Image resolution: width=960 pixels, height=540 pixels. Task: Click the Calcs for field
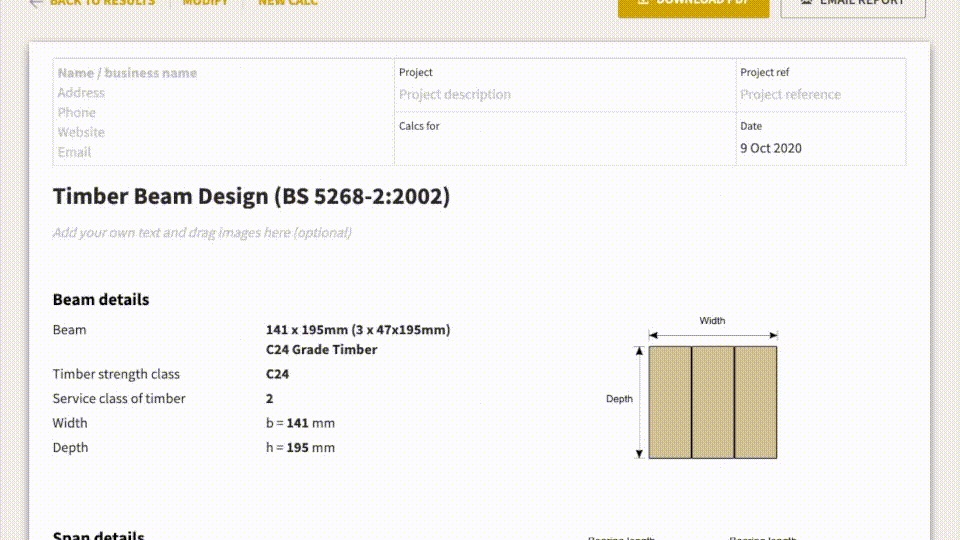(560, 143)
